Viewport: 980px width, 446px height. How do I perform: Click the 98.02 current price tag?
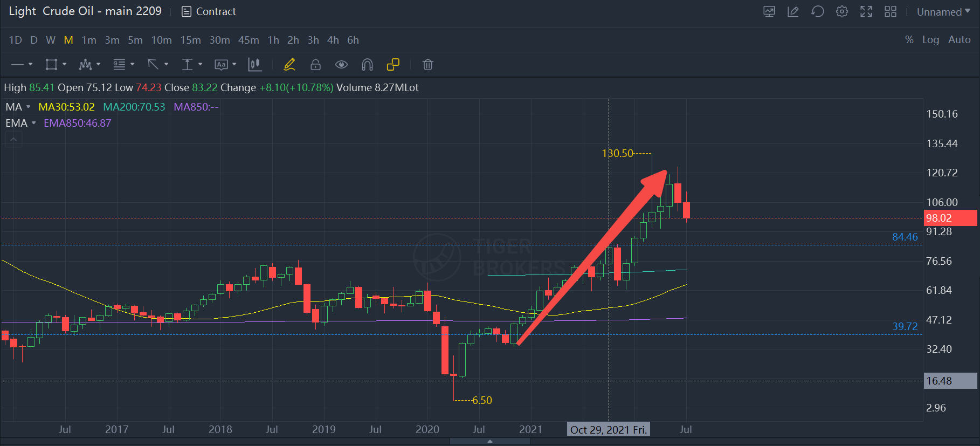[x=950, y=218]
